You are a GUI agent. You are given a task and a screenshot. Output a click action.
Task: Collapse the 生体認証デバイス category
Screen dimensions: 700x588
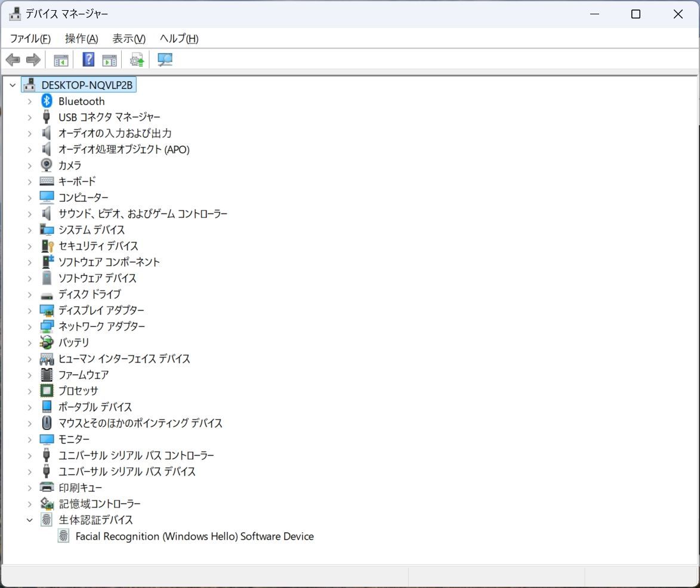30,519
